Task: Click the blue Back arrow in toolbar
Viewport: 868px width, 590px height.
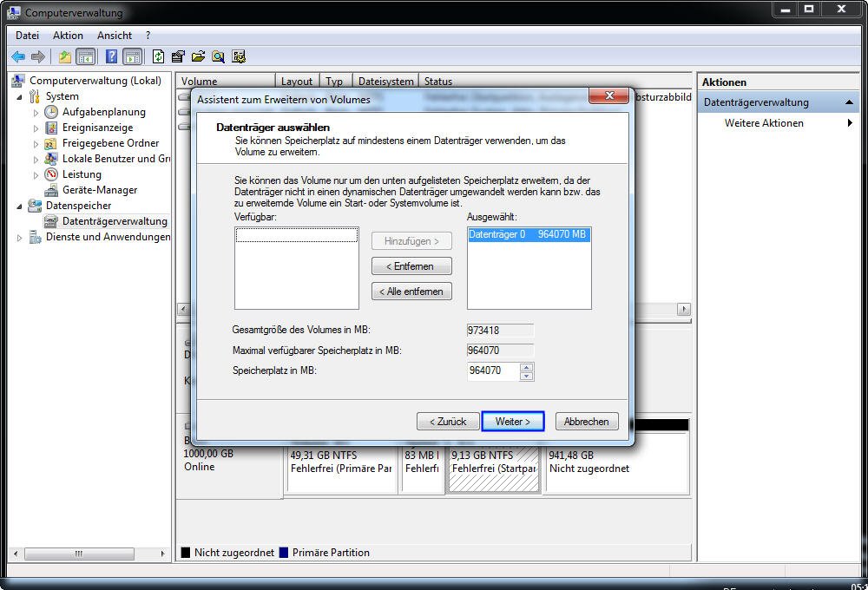Action: (18, 56)
